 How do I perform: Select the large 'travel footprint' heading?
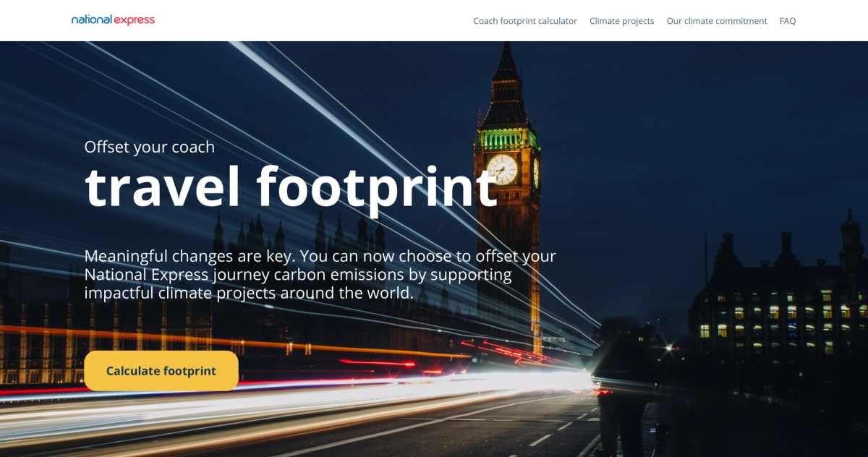[x=291, y=187]
